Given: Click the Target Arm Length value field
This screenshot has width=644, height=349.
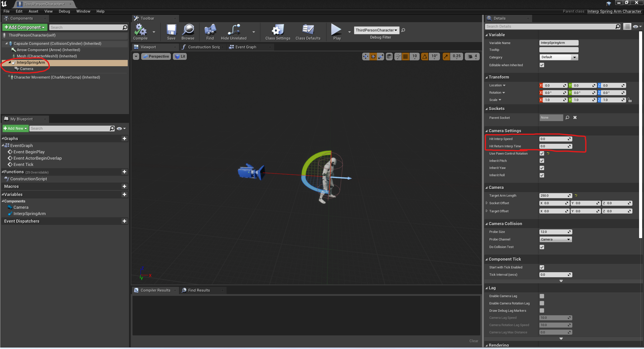Looking at the screenshot, I should click(x=555, y=196).
